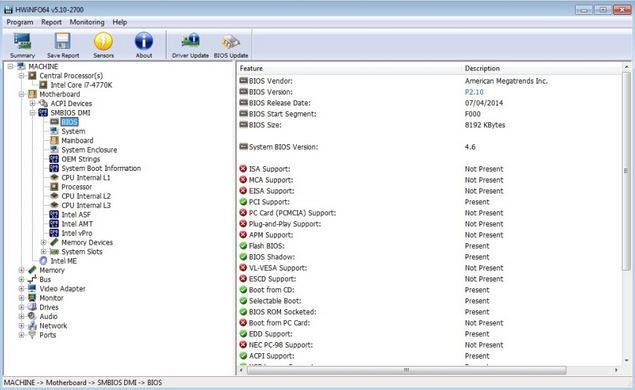The image size is (635, 390).
Task: Select the CPU Internal L1 entry
Action: click(x=85, y=178)
